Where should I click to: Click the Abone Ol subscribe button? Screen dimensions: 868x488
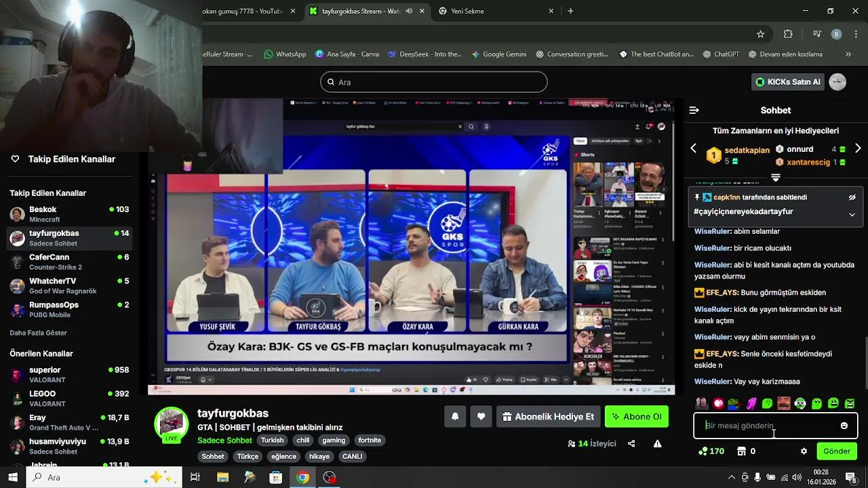637,417
